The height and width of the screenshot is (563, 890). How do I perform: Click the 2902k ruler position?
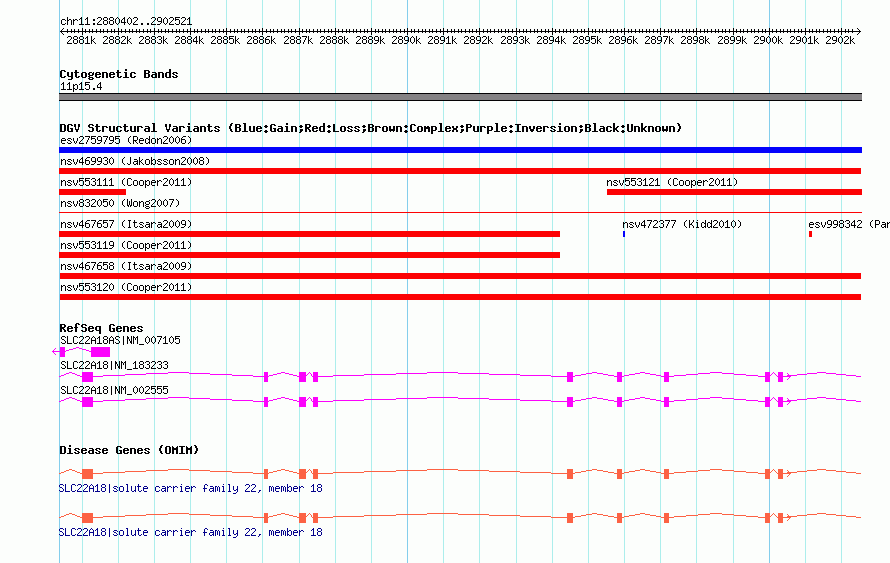[840, 40]
